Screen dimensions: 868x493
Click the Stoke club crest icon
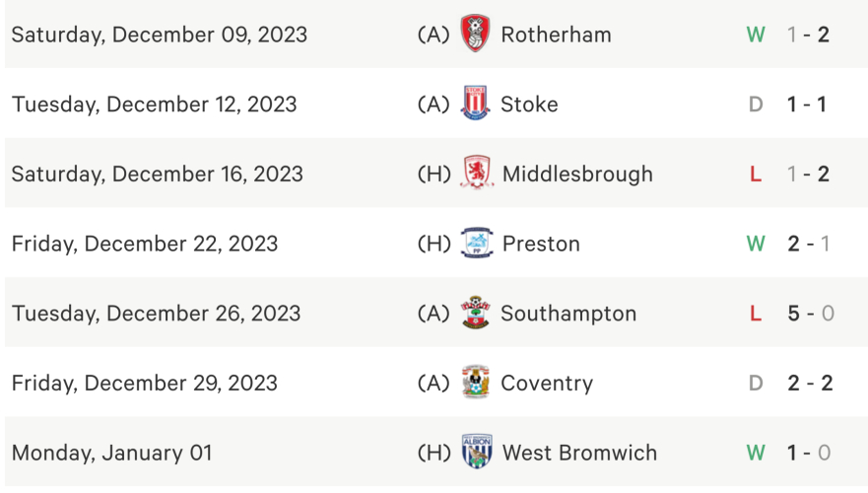point(476,104)
